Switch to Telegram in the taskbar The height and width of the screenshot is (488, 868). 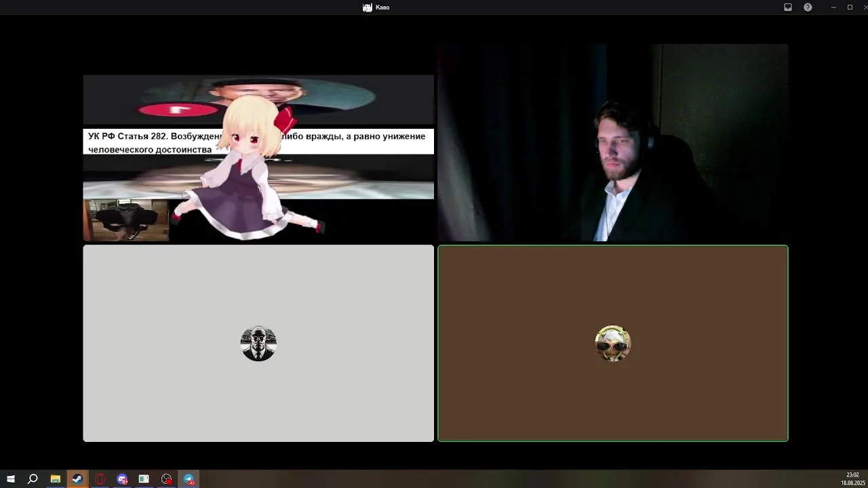click(x=189, y=479)
